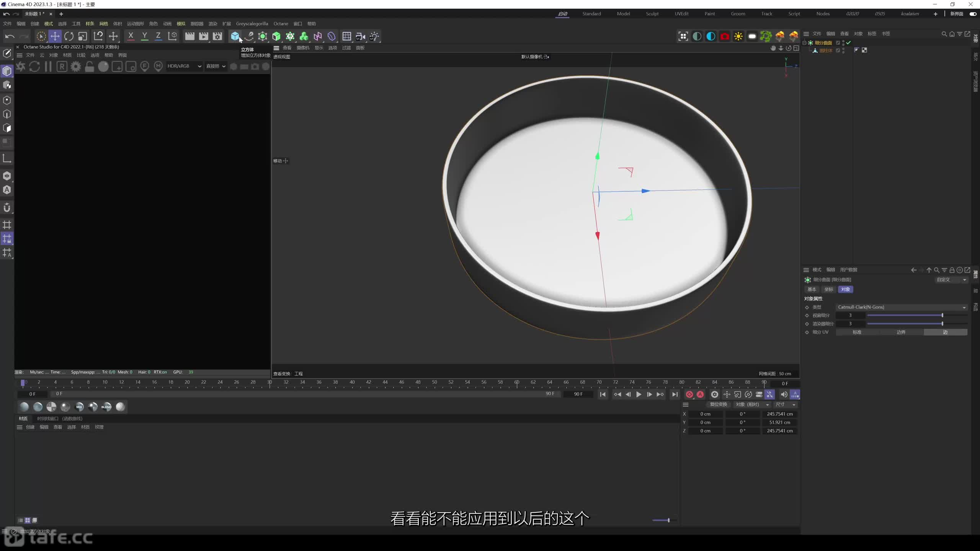The image size is (980, 551).
Task: Click the frame all viewport icon
Action: [x=683, y=36]
